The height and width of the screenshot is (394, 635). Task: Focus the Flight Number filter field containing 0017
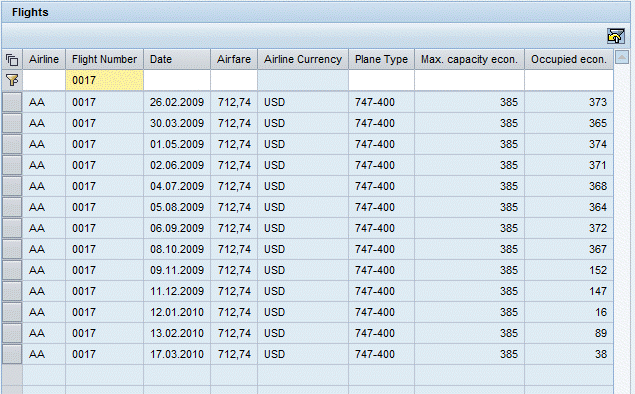[x=104, y=80]
